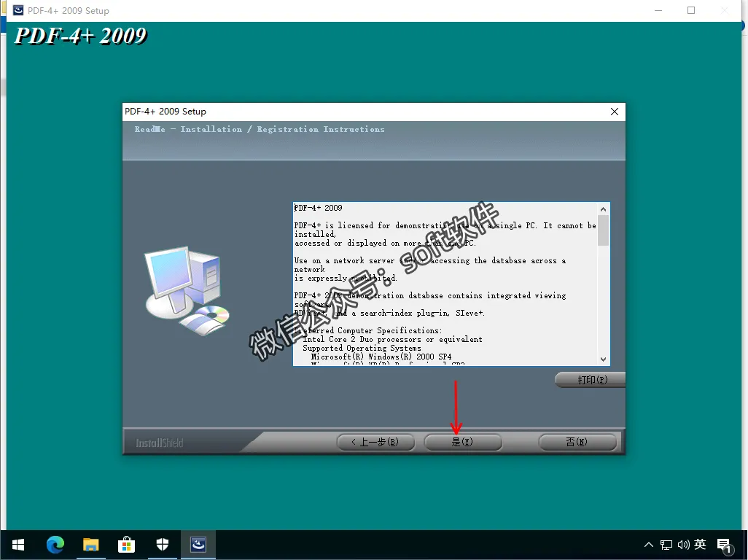Click the computer and CD illustration

point(187,290)
